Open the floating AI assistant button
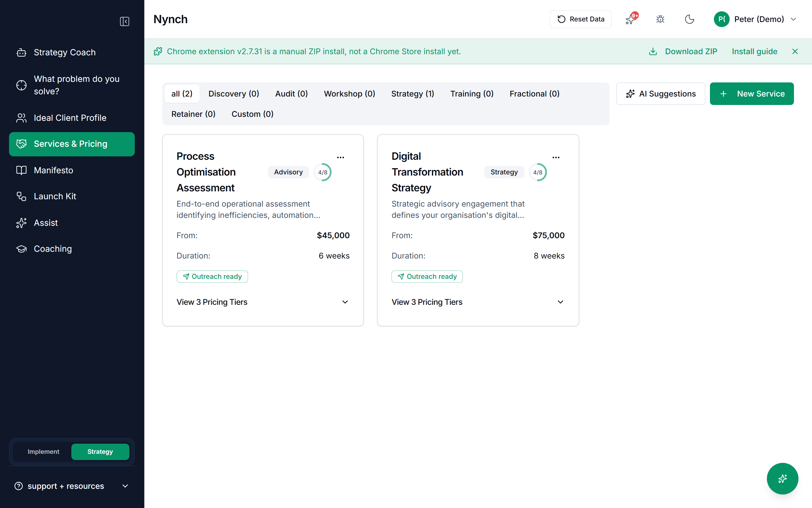The width and height of the screenshot is (812, 508). click(782, 478)
